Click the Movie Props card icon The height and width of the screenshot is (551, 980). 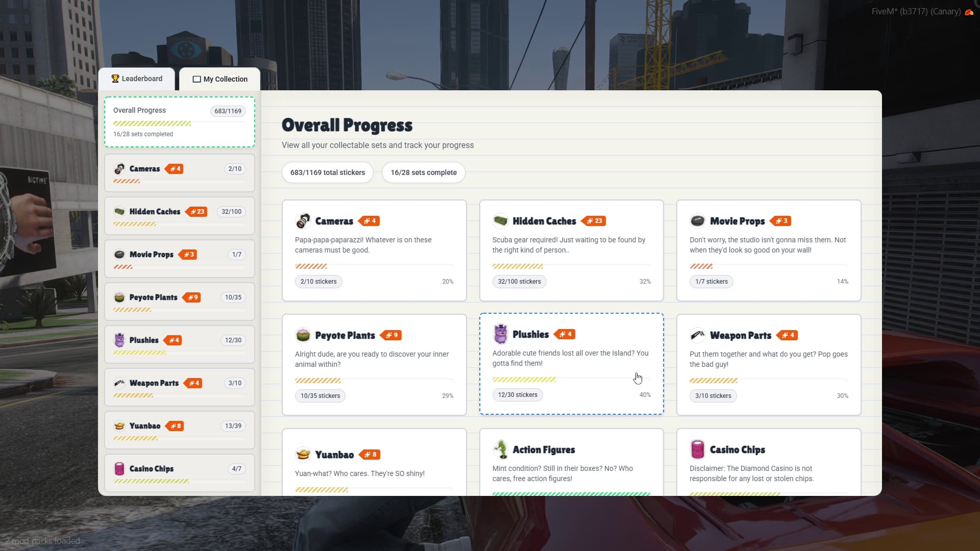point(697,221)
